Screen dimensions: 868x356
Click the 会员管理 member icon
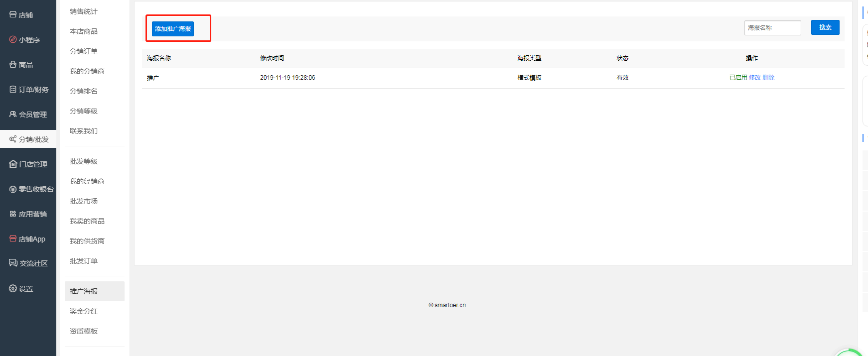coord(13,114)
